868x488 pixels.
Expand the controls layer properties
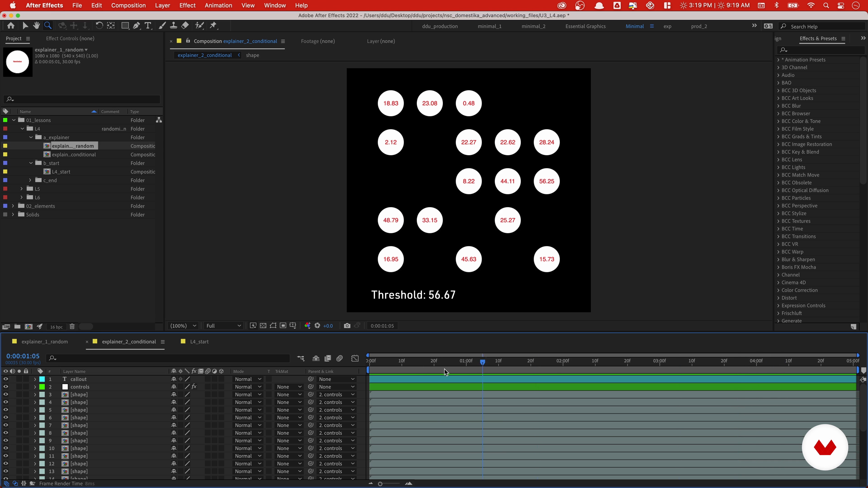pos(35,387)
